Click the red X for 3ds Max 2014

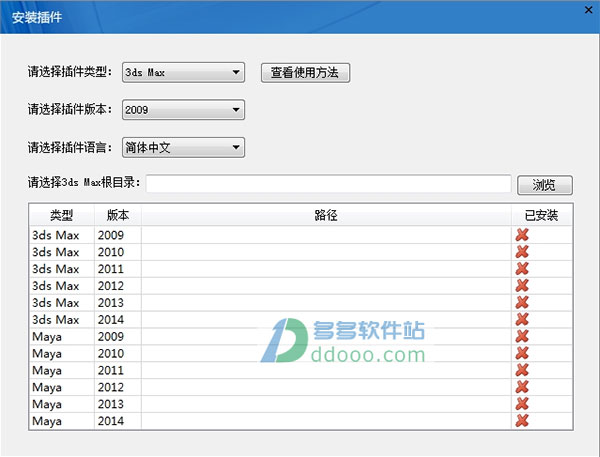pos(522,319)
